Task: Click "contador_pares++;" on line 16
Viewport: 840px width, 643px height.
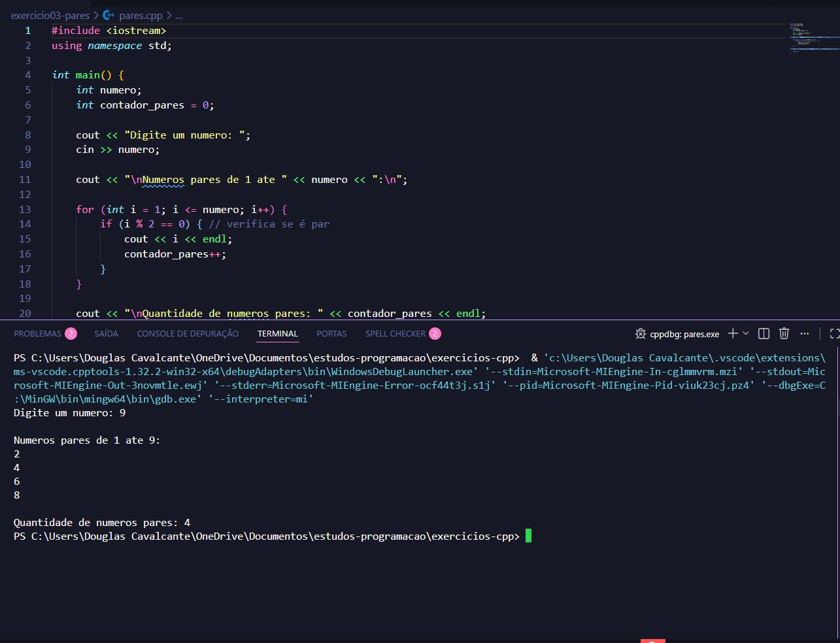Action: tap(175, 254)
